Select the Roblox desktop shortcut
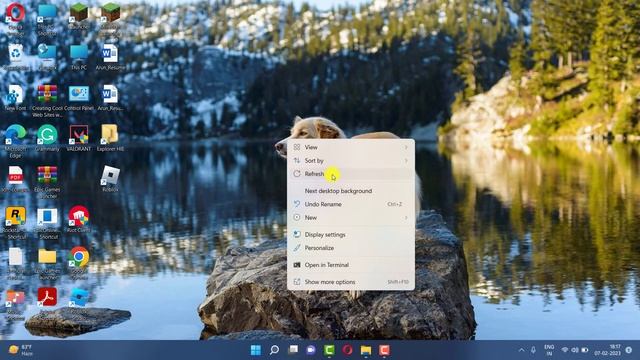This screenshot has height=360, width=640. [x=110, y=178]
